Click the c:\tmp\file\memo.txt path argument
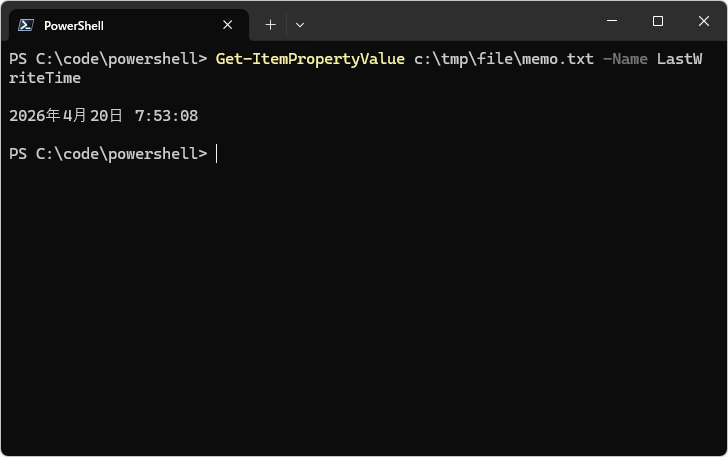The height and width of the screenshot is (457, 728). click(x=504, y=59)
